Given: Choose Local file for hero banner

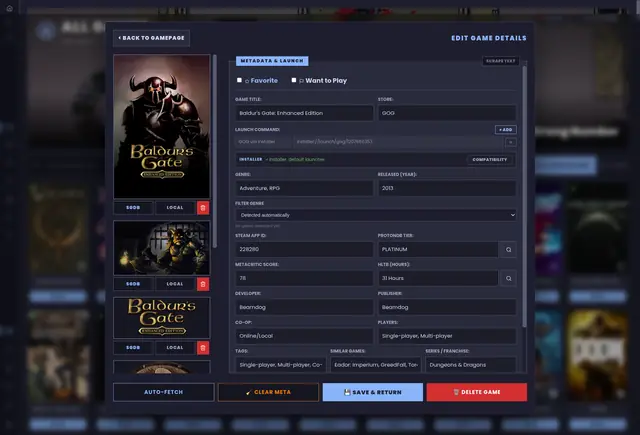Looking at the screenshot, I should [x=175, y=284].
